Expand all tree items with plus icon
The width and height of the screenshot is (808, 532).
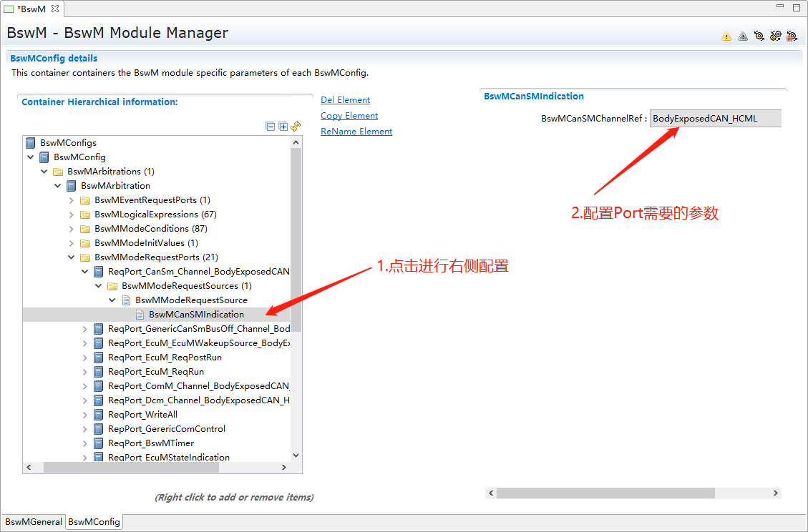[x=283, y=127]
